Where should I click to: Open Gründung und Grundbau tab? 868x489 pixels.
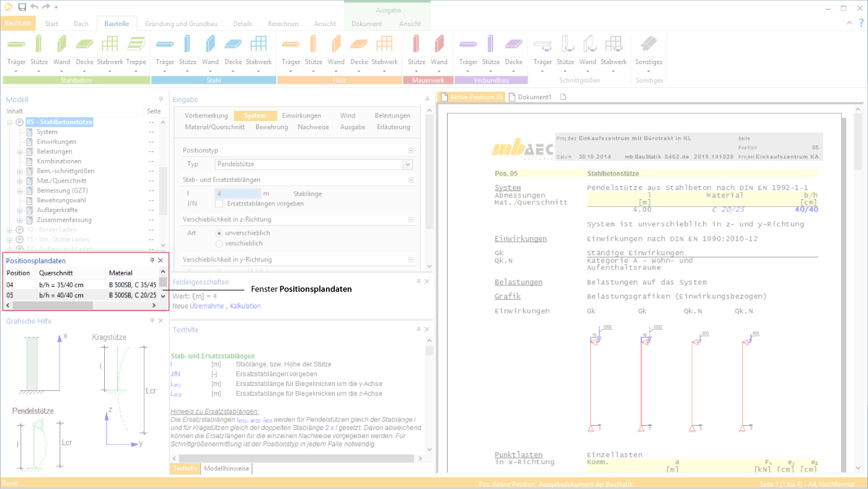coord(181,24)
